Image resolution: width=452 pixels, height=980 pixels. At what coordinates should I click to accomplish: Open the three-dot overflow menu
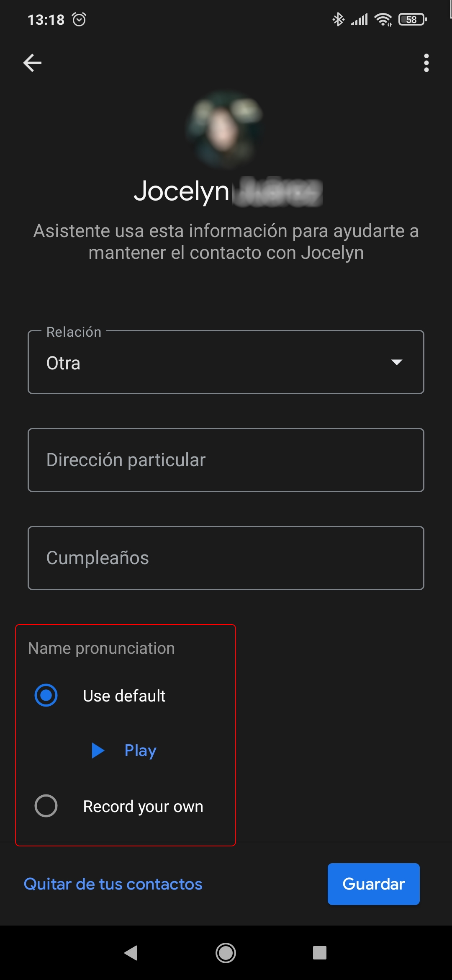(426, 63)
